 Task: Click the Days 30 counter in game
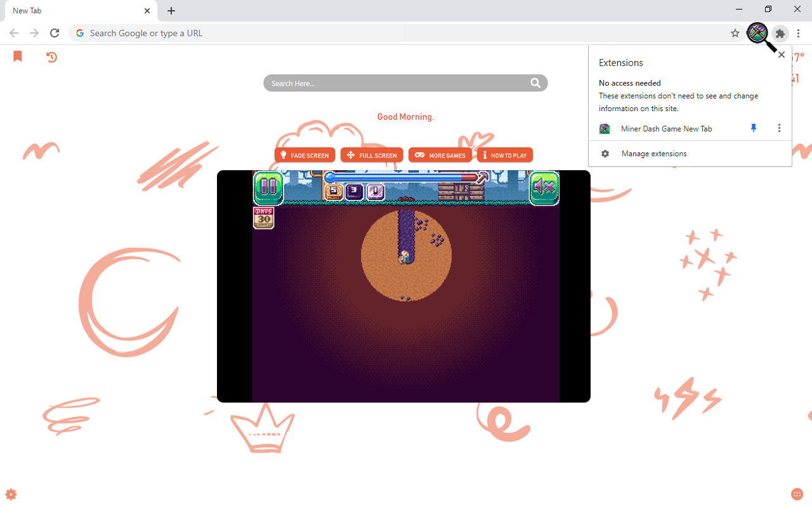coord(263,218)
